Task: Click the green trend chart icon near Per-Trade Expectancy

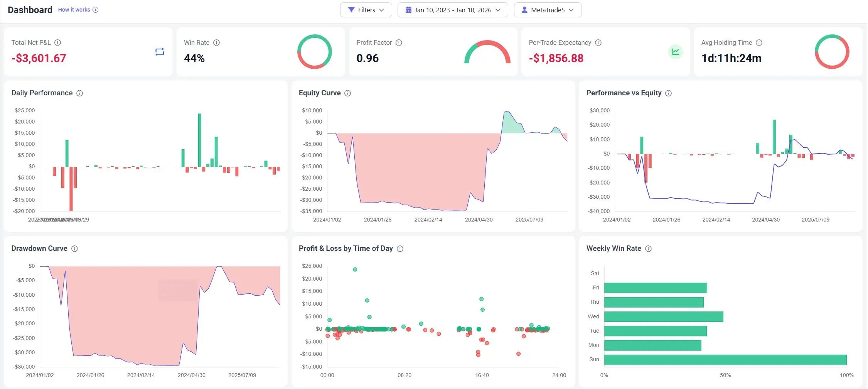Action: point(675,51)
